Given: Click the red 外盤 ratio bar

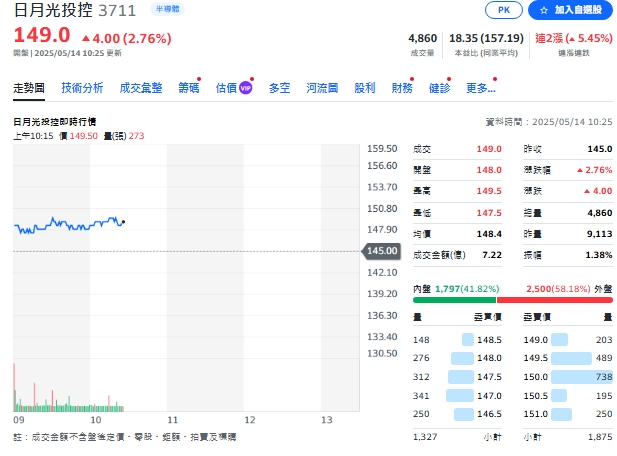Looking at the screenshot, I should (x=555, y=300).
